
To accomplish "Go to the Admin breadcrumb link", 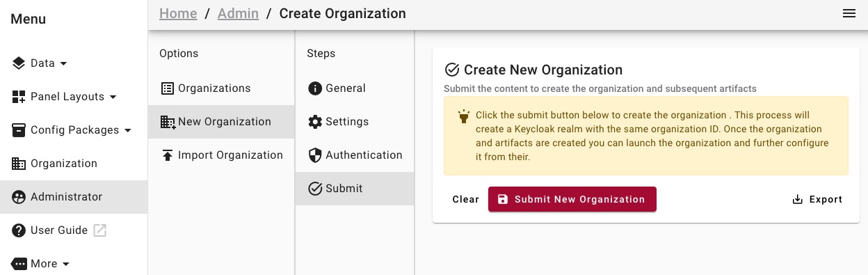I will pyautogui.click(x=238, y=13).
